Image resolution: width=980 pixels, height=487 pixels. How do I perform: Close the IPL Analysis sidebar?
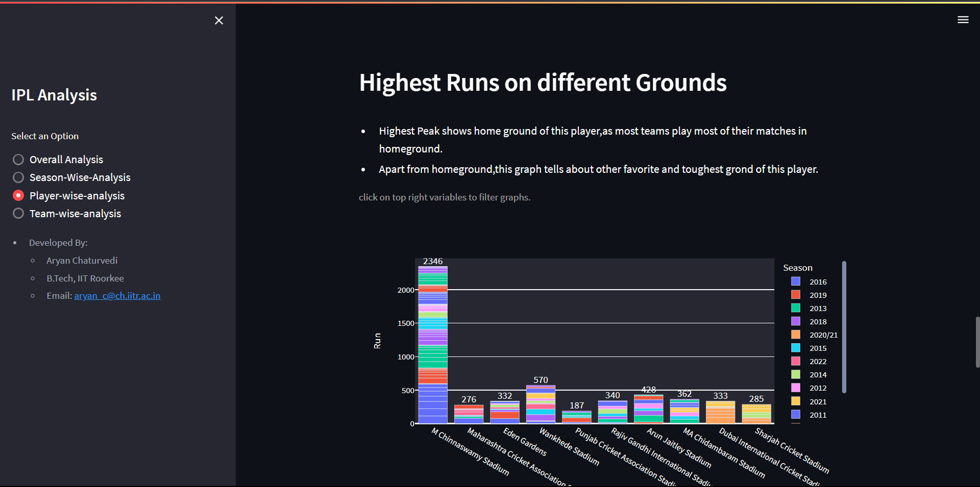219,20
